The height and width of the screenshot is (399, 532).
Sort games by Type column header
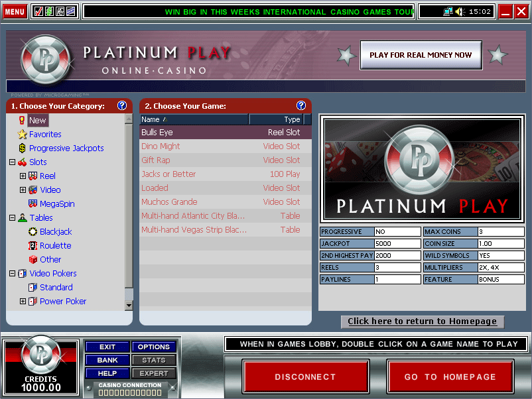[276, 119]
